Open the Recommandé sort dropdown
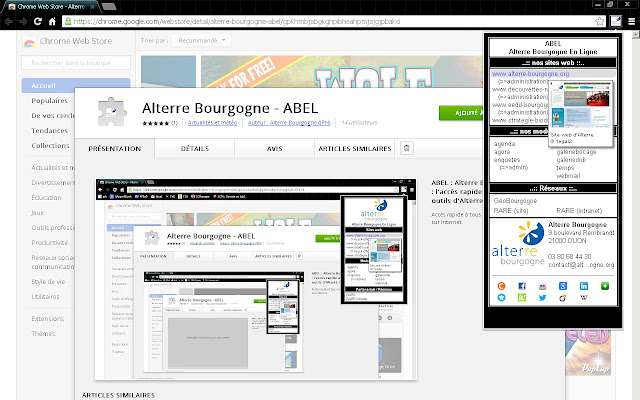The height and width of the screenshot is (400, 640). click(202, 40)
